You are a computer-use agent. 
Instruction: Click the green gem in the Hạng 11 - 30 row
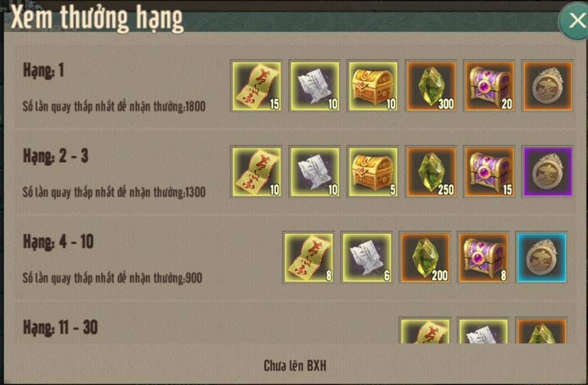542,330
